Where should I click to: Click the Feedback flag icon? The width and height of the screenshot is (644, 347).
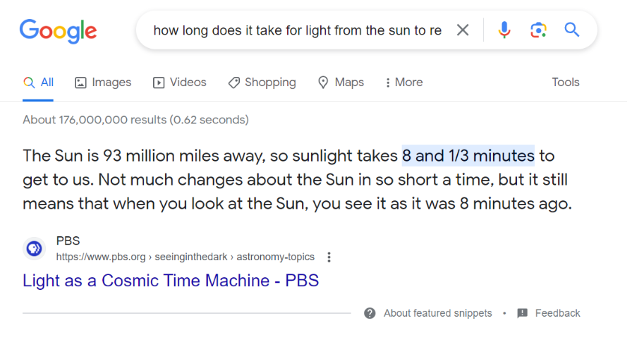point(523,313)
